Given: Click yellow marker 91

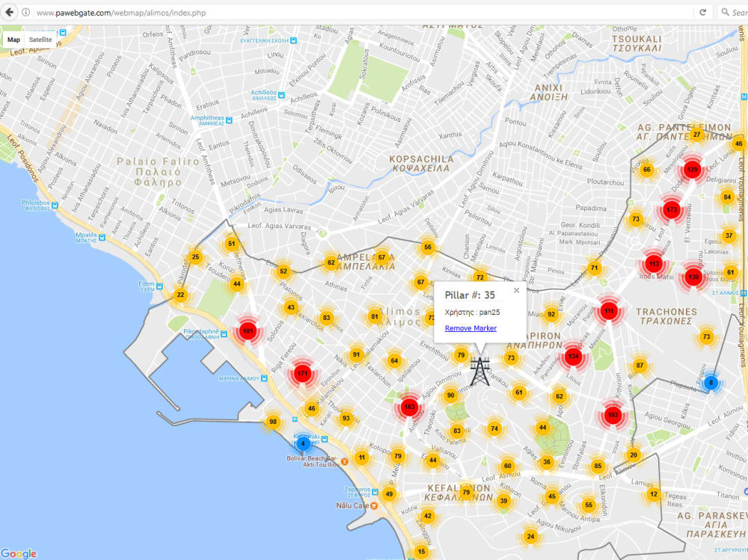Looking at the screenshot, I should click(356, 354).
